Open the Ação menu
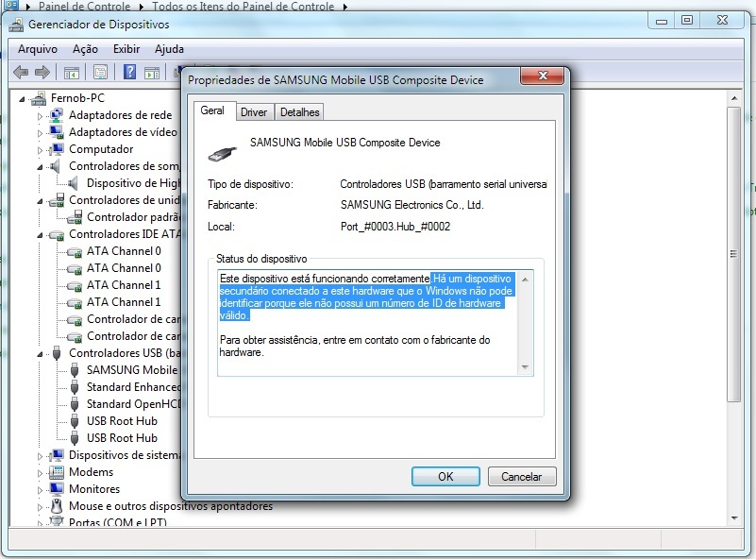The height and width of the screenshot is (560, 756). tap(85, 49)
